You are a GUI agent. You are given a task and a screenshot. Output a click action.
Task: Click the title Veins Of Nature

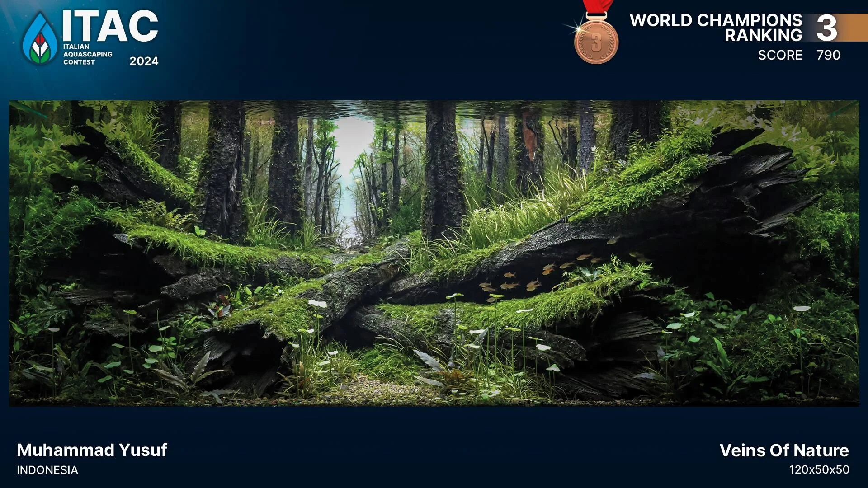tap(784, 450)
